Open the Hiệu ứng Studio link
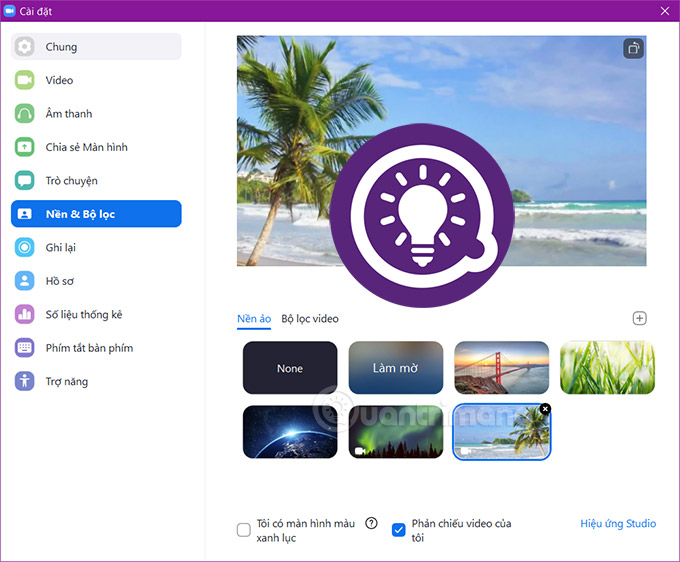Image resolution: width=680 pixels, height=562 pixels. tap(618, 523)
